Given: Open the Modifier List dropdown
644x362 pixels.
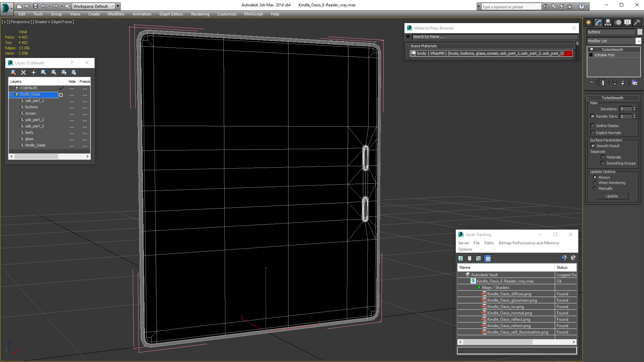Looking at the screenshot, I should [x=638, y=41].
